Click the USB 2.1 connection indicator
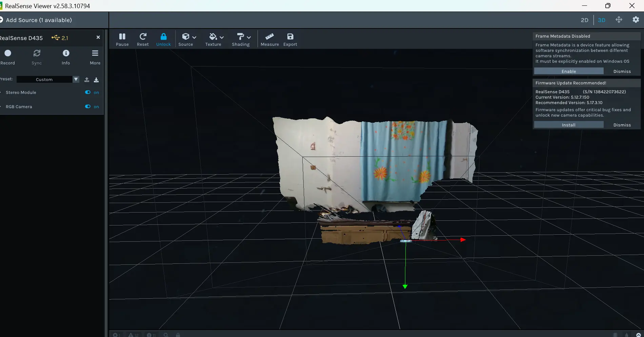644x337 pixels. point(60,38)
